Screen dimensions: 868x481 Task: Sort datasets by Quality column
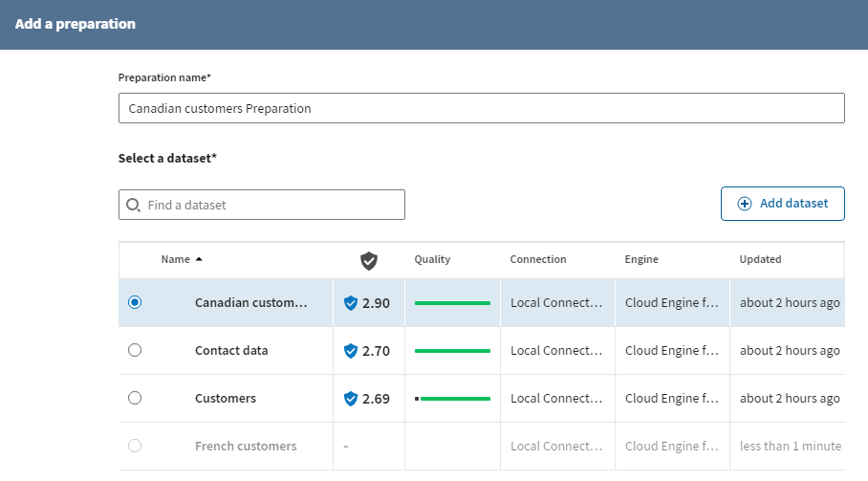click(432, 259)
